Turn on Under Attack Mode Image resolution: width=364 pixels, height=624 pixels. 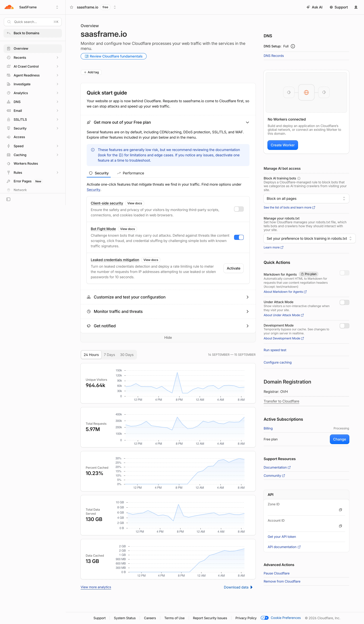pos(344,302)
